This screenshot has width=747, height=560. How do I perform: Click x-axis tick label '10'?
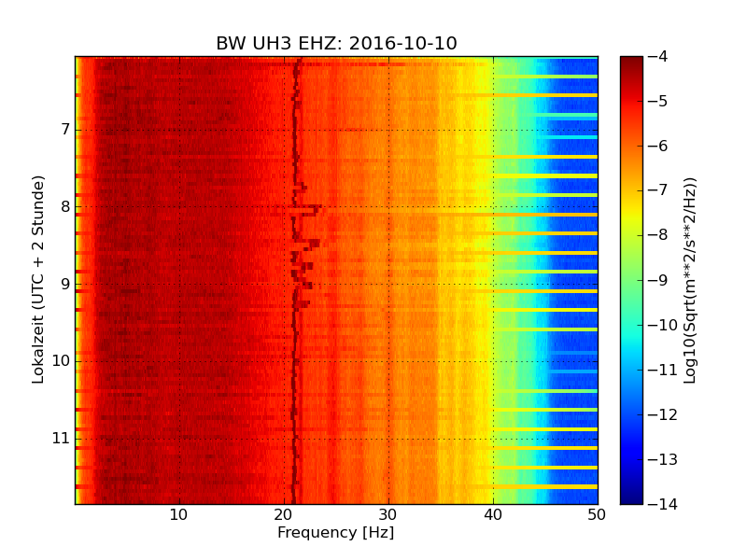pyautogui.click(x=178, y=515)
